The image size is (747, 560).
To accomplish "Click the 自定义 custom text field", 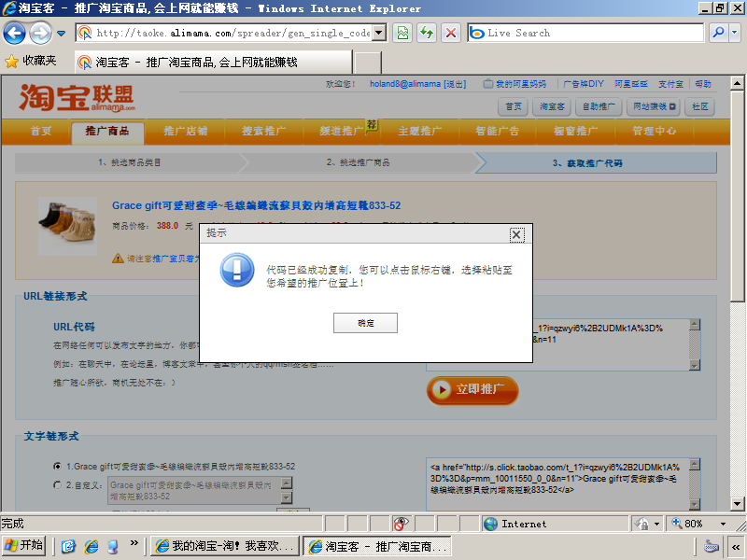I will (x=194, y=491).
